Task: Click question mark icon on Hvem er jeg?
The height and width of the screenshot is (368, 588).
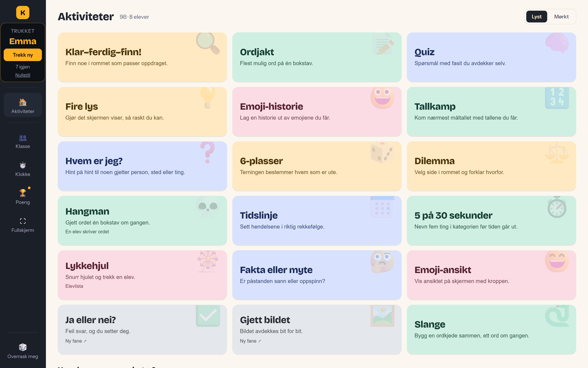Action: coord(208,152)
